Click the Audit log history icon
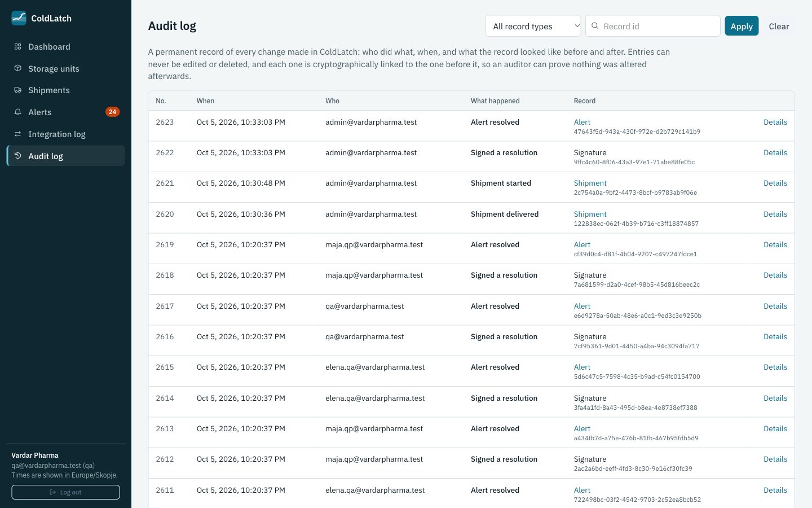The width and height of the screenshot is (812, 508). (17, 156)
